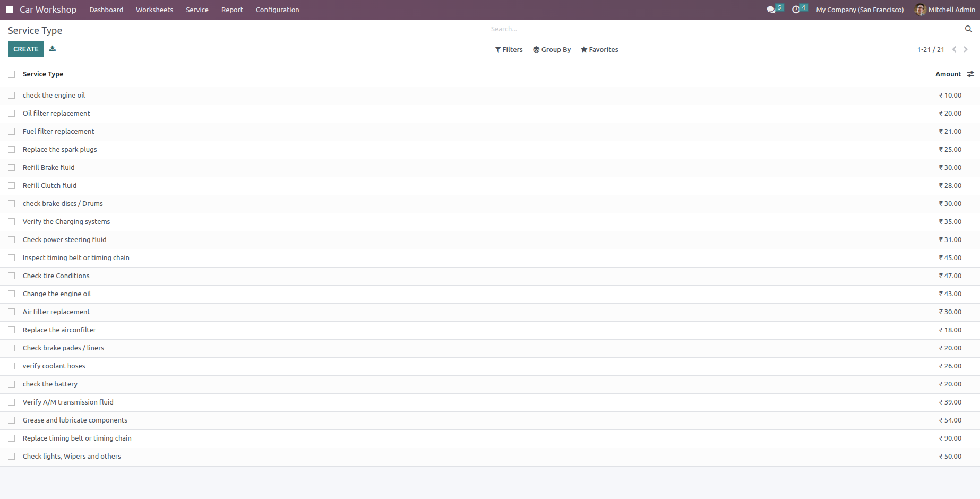
Task: Open the Group By dropdown
Action: point(552,49)
